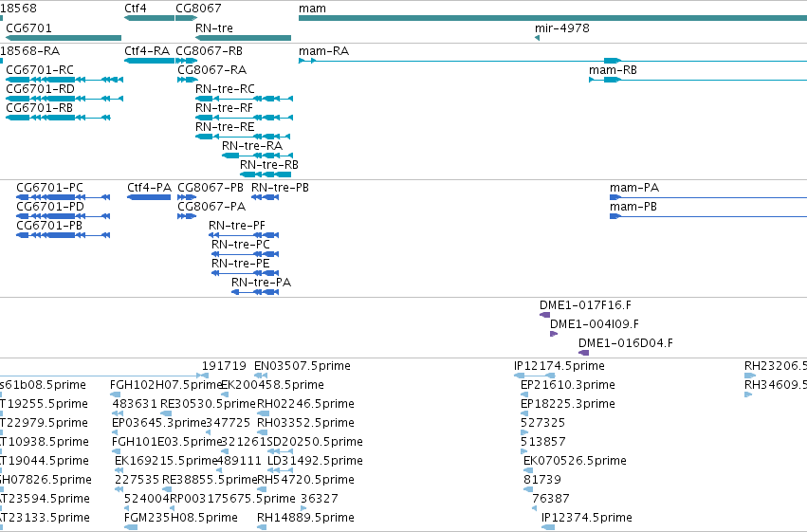The width and height of the screenshot is (807, 532).
Task: Select transcript CG6701-RD
Action: tap(64, 99)
